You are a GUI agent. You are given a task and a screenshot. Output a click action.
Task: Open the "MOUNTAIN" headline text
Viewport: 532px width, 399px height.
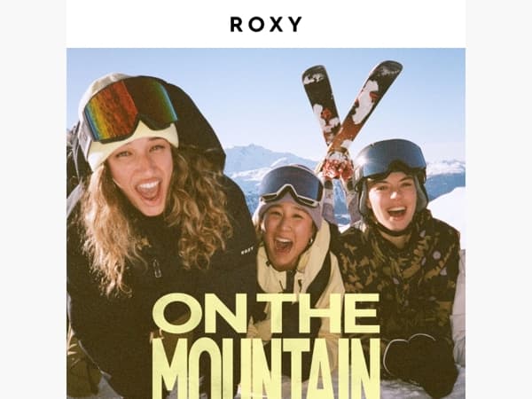pos(268,369)
